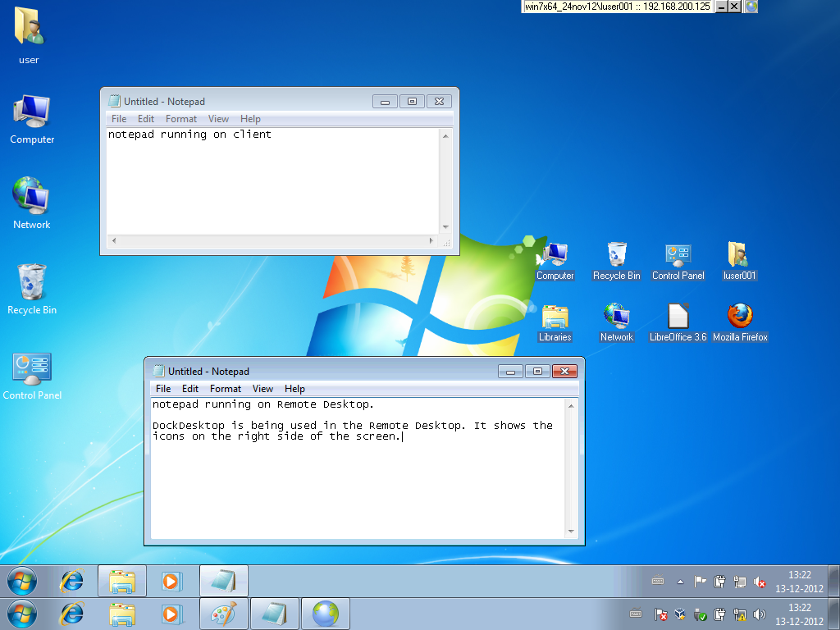Open Format menu in the Remote Desktop Notepad
Image resolution: width=840 pixels, height=630 pixels.
pos(225,389)
